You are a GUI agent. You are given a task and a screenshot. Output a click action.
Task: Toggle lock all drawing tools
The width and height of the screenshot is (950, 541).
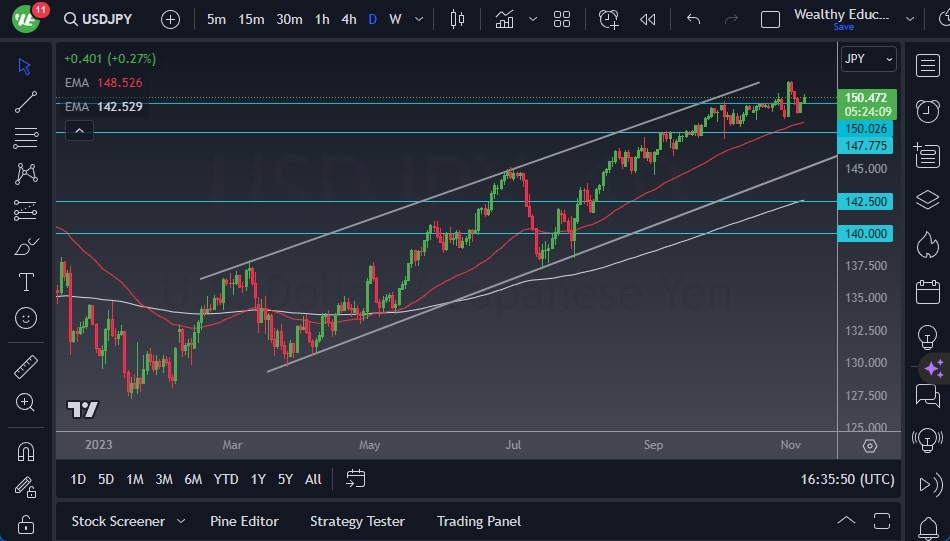click(26, 524)
